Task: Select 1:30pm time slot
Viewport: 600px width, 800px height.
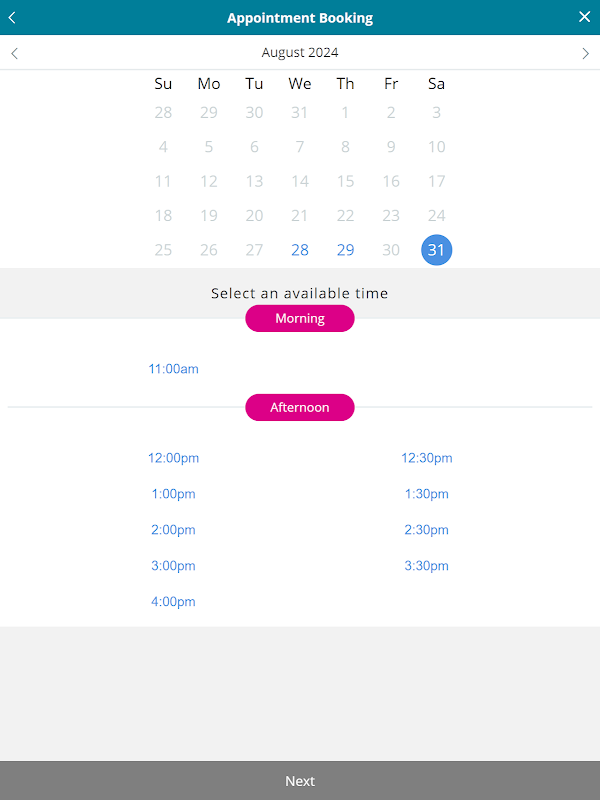Action: pos(427,494)
